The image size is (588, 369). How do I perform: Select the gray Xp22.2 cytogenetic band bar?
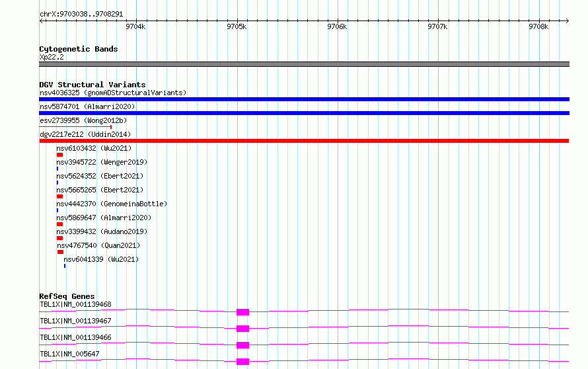304,64
